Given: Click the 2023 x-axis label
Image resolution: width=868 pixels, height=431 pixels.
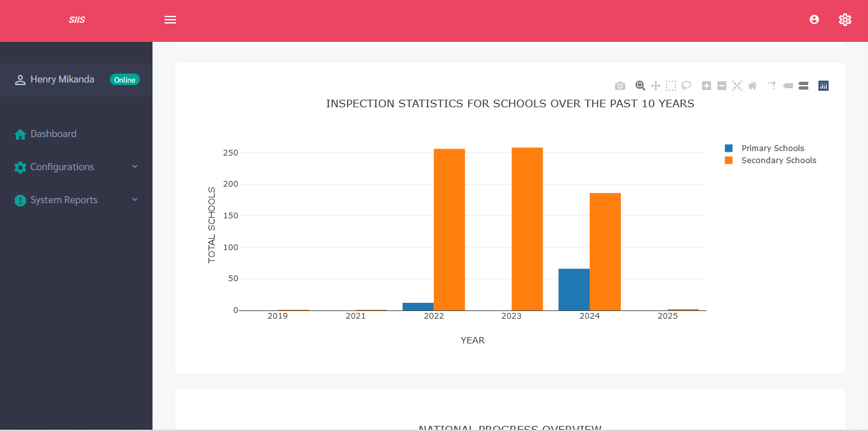Looking at the screenshot, I should point(512,315).
